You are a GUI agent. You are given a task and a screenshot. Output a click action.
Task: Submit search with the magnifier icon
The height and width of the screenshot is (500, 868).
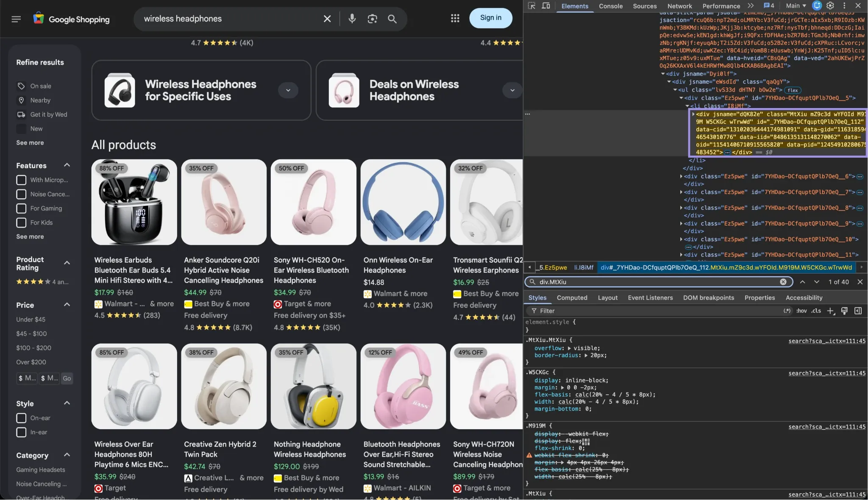point(392,19)
